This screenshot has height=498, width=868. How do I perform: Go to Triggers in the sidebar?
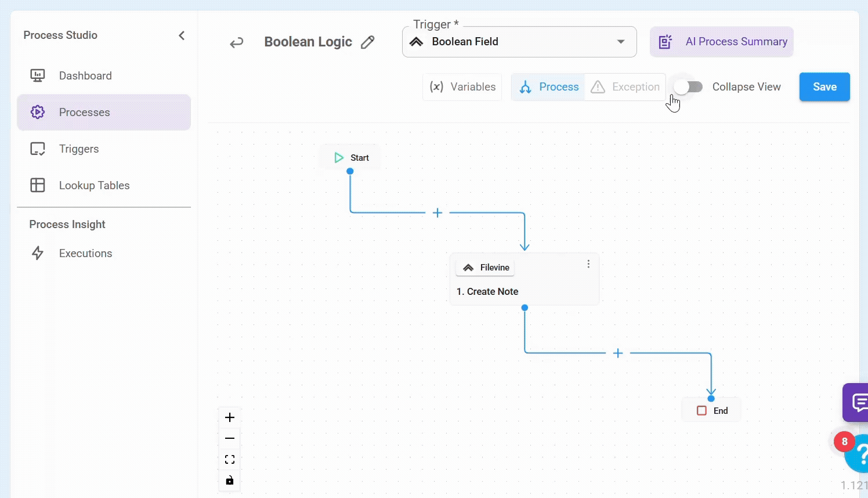tap(79, 149)
